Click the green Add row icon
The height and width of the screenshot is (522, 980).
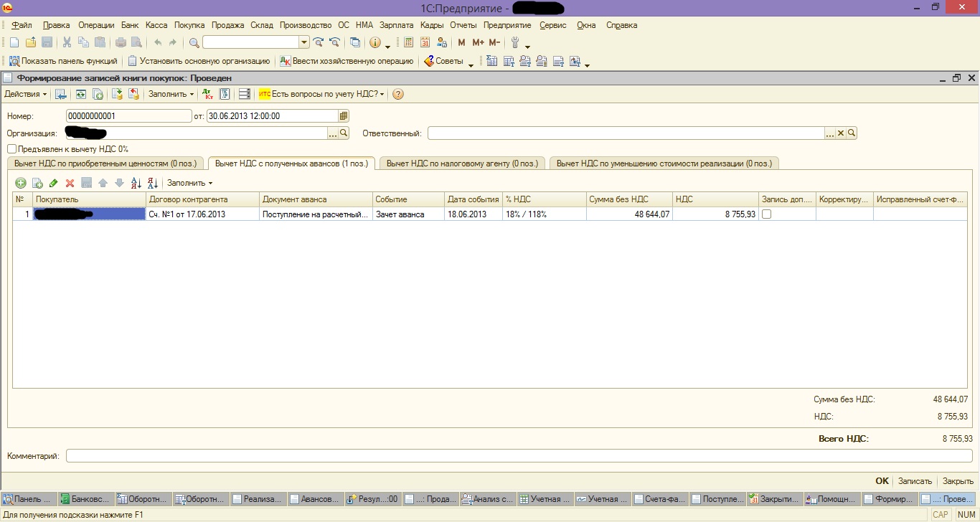(21, 183)
